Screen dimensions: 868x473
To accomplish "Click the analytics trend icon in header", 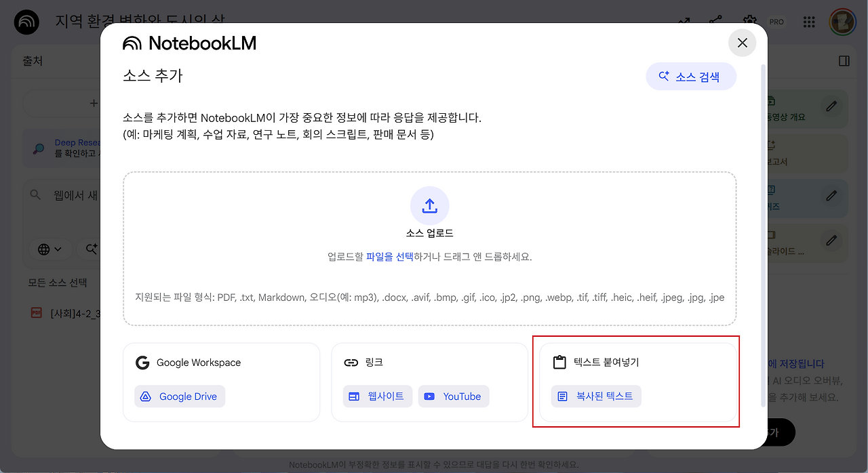I will click(684, 22).
